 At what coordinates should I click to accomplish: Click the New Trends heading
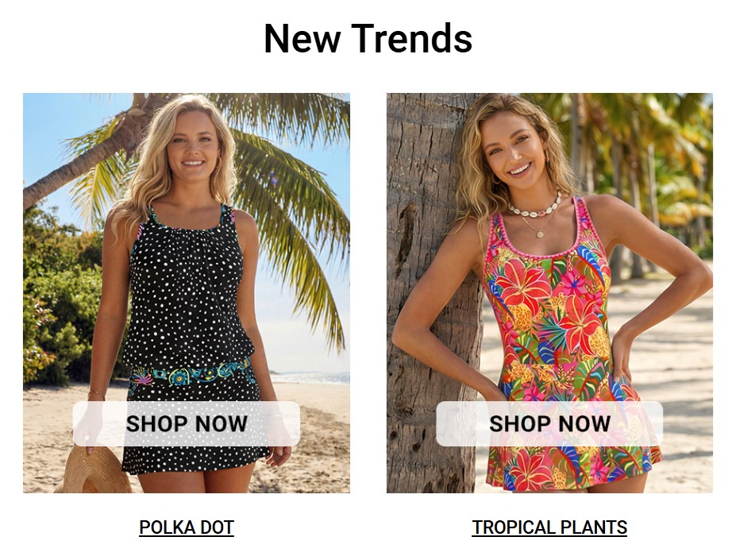click(368, 38)
